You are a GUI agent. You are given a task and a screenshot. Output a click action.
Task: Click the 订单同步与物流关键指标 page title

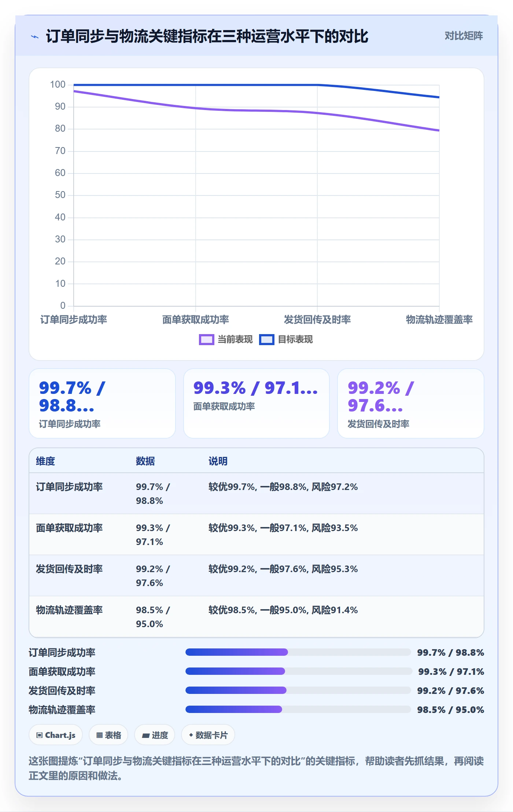pyautogui.click(x=207, y=36)
